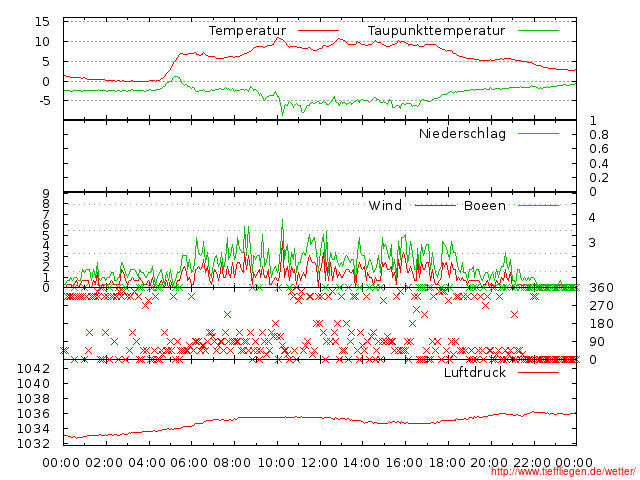Image resolution: width=640 pixels, height=480 pixels.
Task: Click the Temperatur legend label
Action: click(248, 31)
